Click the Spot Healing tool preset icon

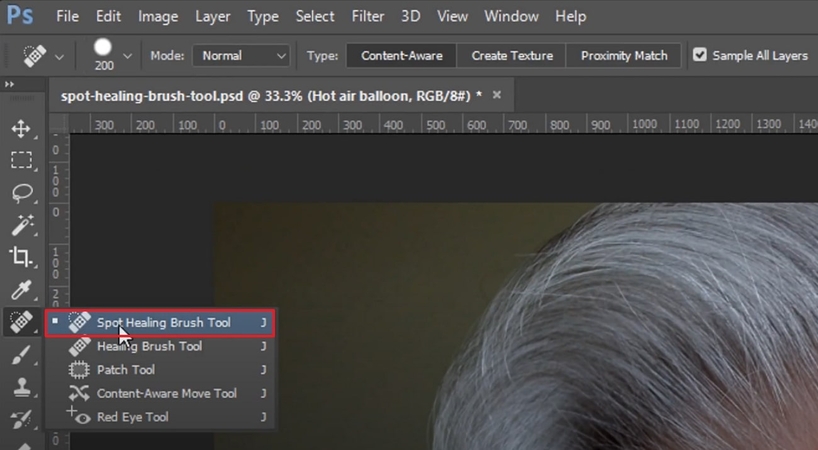34,56
